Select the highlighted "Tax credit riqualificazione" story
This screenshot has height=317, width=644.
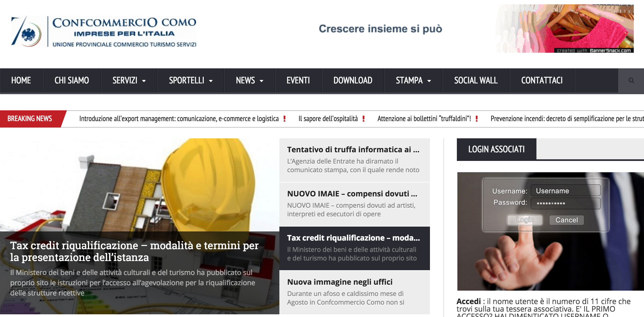pos(354,238)
